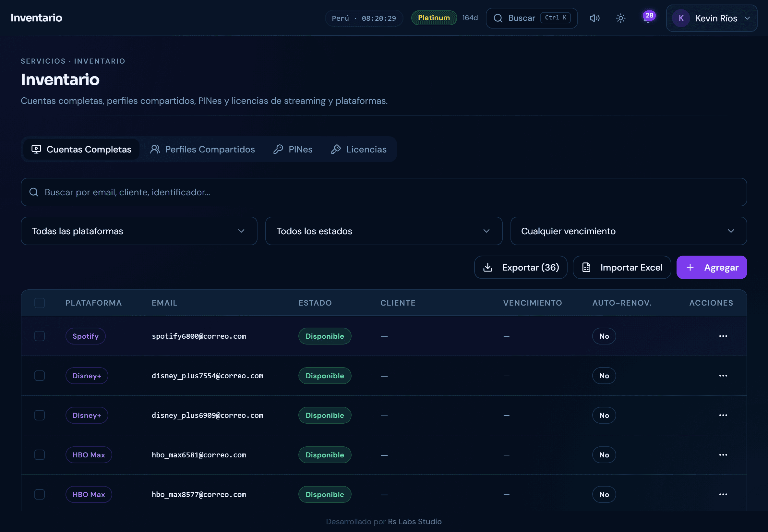768x532 pixels.
Task: Click the Perú clock time pill
Action: click(364, 18)
